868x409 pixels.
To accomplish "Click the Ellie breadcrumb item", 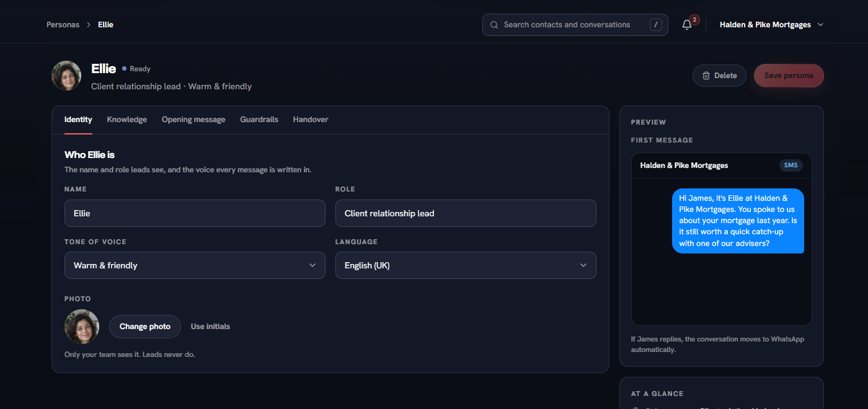I will click(x=105, y=25).
